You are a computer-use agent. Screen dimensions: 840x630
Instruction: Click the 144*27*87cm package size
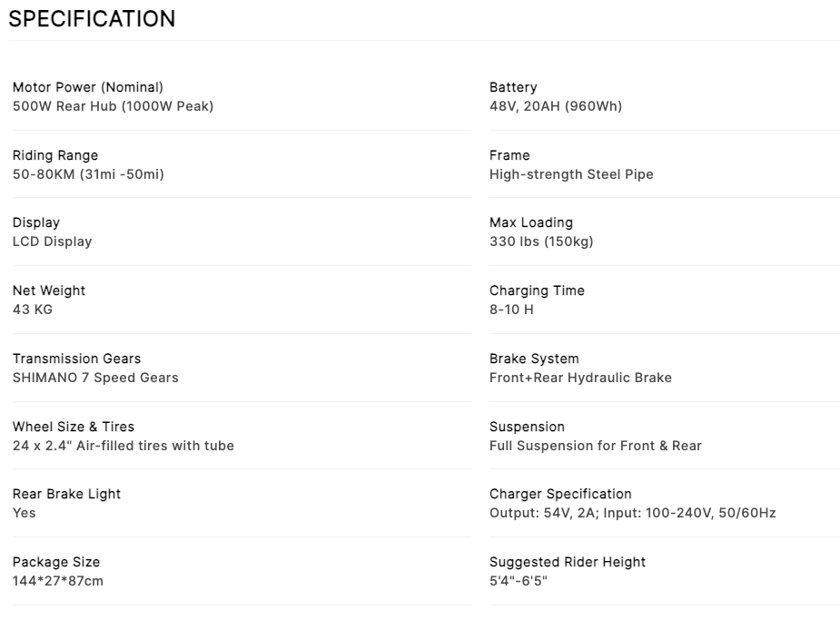click(58, 581)
